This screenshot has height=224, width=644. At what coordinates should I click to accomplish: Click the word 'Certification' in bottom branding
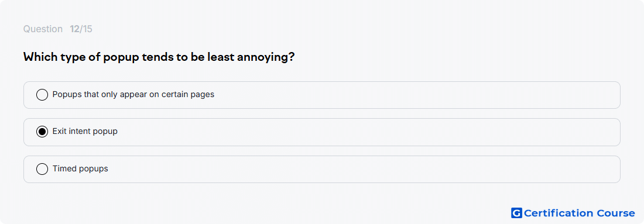tap(558, 213)
